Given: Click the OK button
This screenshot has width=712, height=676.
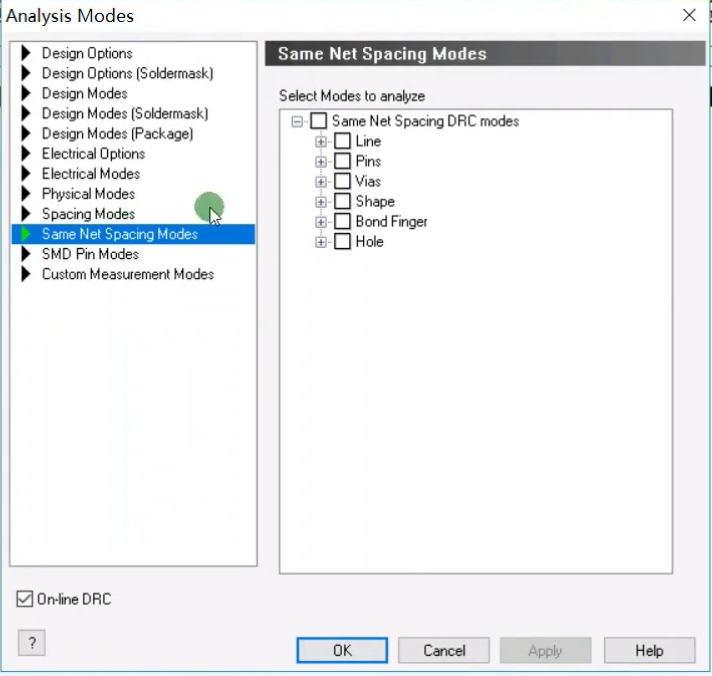Looking at the screenshot, I should click(x=342, y=650).
